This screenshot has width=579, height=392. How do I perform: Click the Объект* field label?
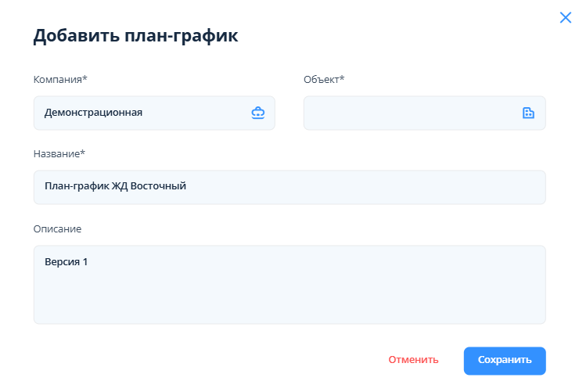tap(324, 79)
